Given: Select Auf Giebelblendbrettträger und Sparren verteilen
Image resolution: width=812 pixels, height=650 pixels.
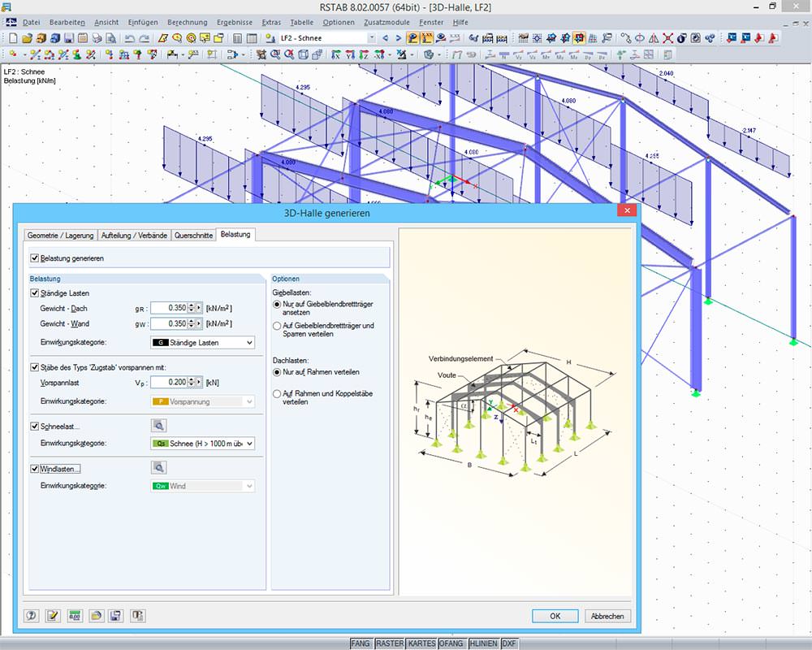Looking at the screenshot, I should [x=277, y=326].
